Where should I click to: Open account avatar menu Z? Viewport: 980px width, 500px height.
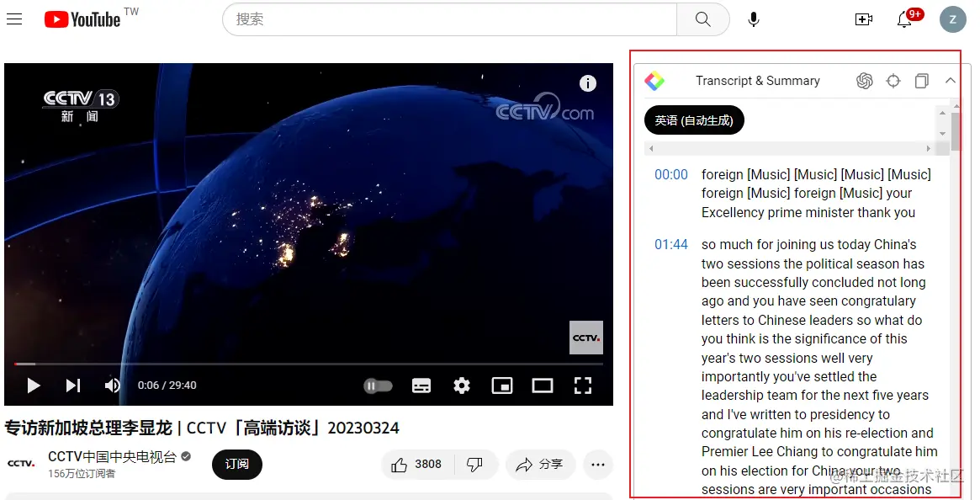click(x=952, y=19)
